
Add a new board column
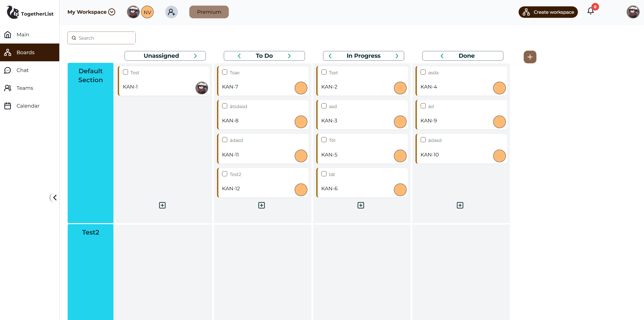pos(530,57)
